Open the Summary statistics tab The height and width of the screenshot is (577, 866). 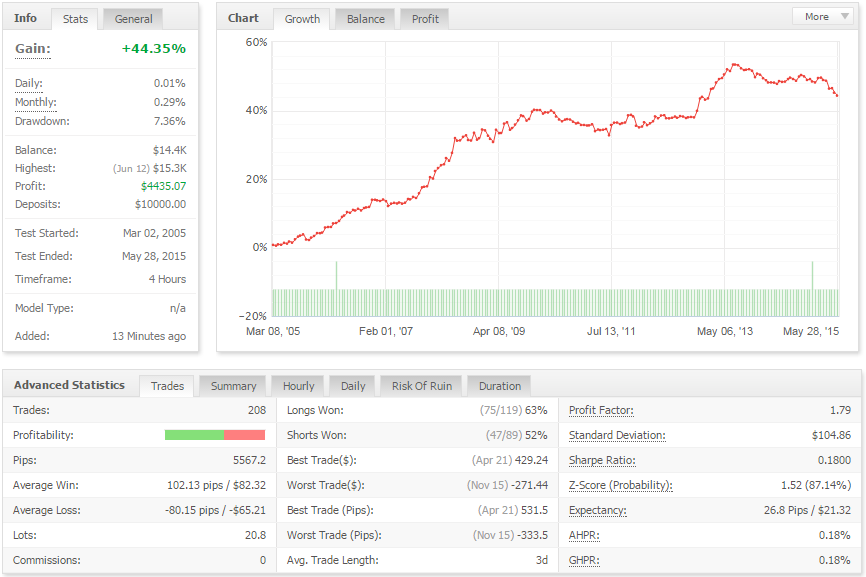tap(233, 386)
